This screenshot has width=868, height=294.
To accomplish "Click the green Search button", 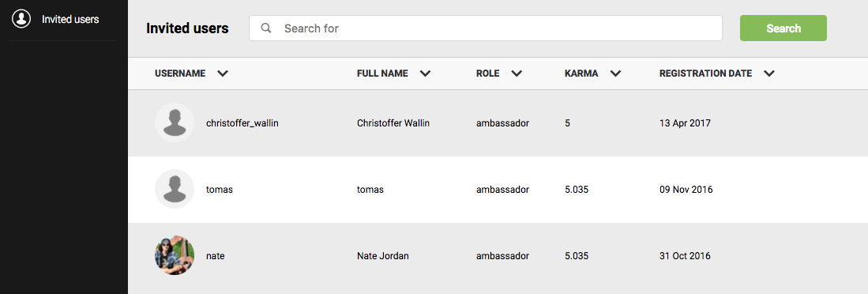I will [783, 28].
